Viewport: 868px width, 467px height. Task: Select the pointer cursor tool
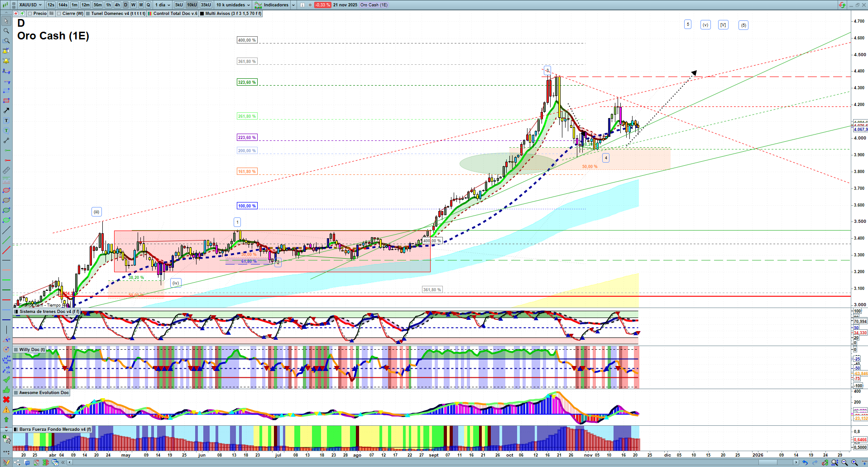(x=6, y=21)
